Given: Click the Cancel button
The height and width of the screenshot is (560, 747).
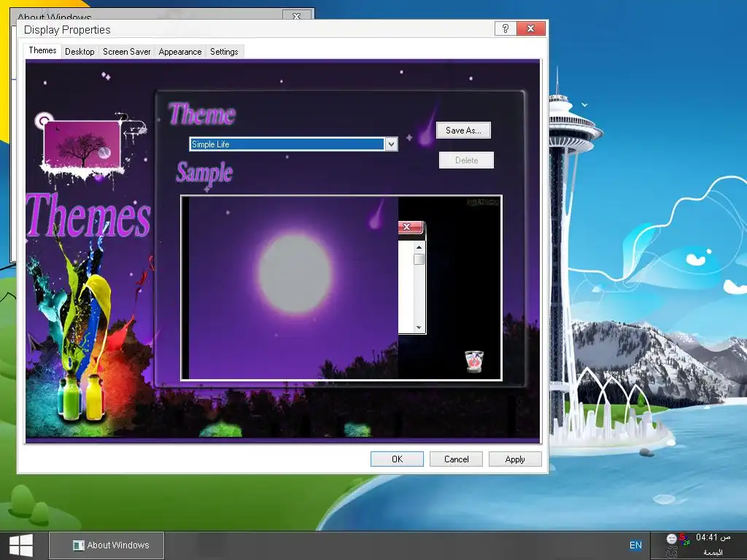Looking at the screenshot, I should [457, 459].
